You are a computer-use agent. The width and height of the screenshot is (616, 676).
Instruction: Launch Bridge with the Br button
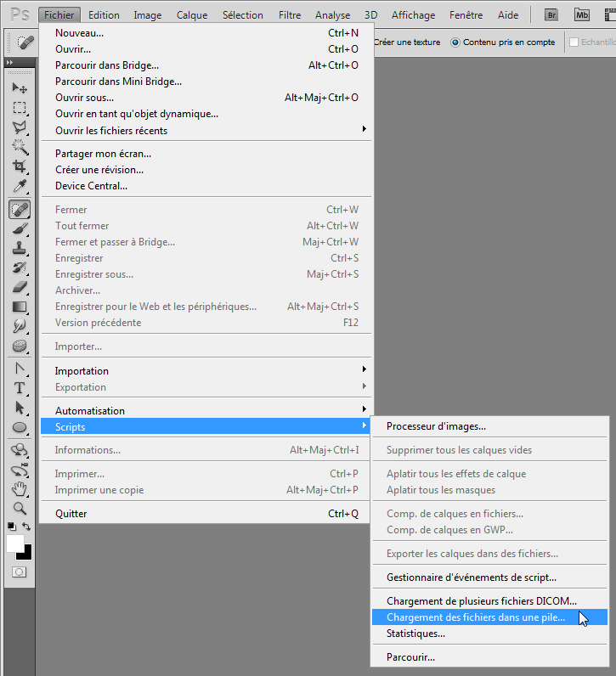click(551, 15)
